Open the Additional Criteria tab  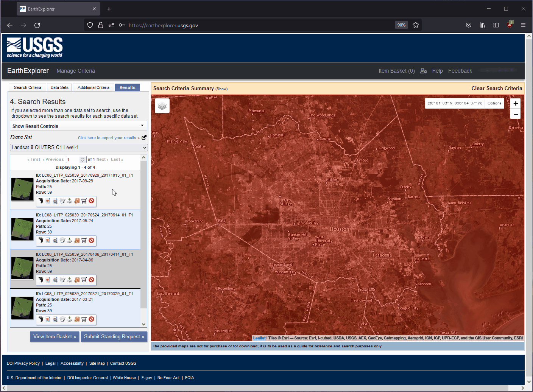93,87
